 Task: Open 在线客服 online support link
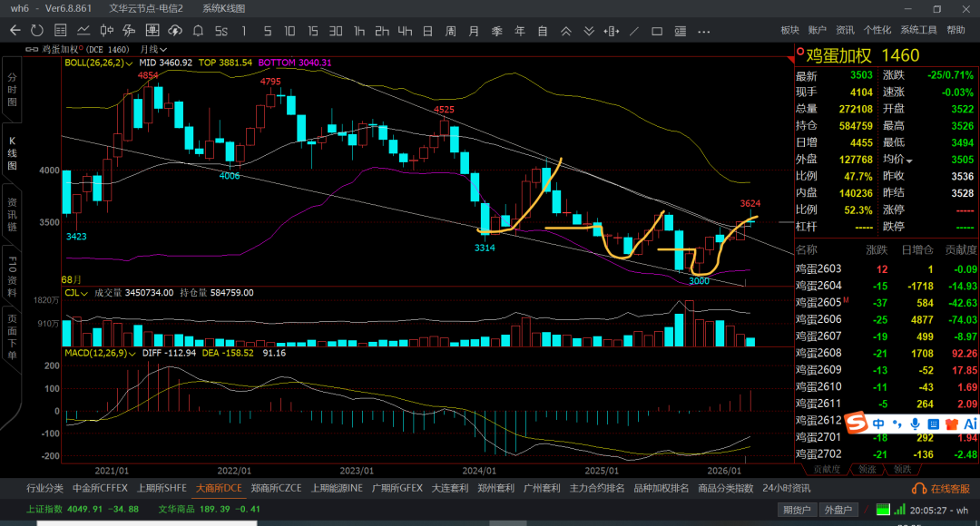944,489
